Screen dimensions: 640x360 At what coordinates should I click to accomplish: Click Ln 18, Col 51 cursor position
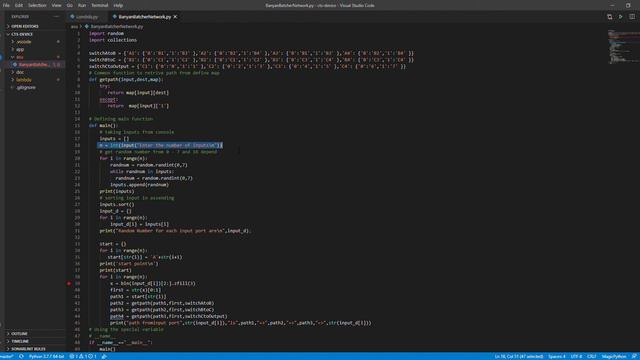tap(519, 356)
